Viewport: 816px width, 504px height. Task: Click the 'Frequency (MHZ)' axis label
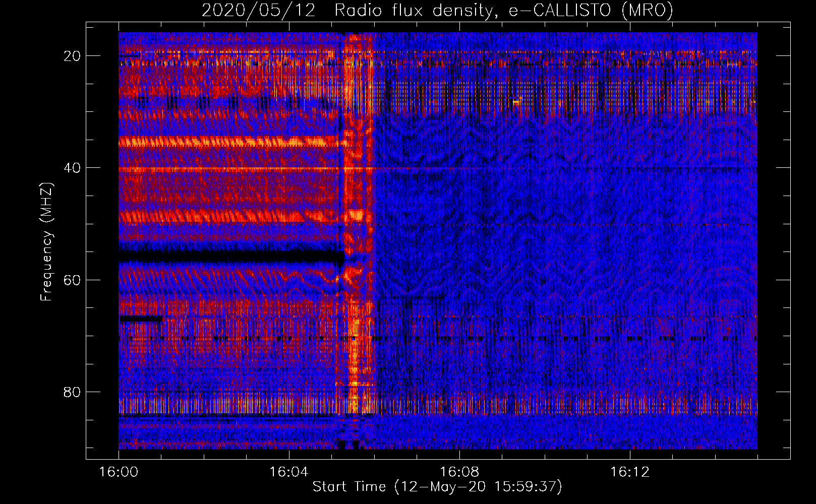(x=46, y=241)
